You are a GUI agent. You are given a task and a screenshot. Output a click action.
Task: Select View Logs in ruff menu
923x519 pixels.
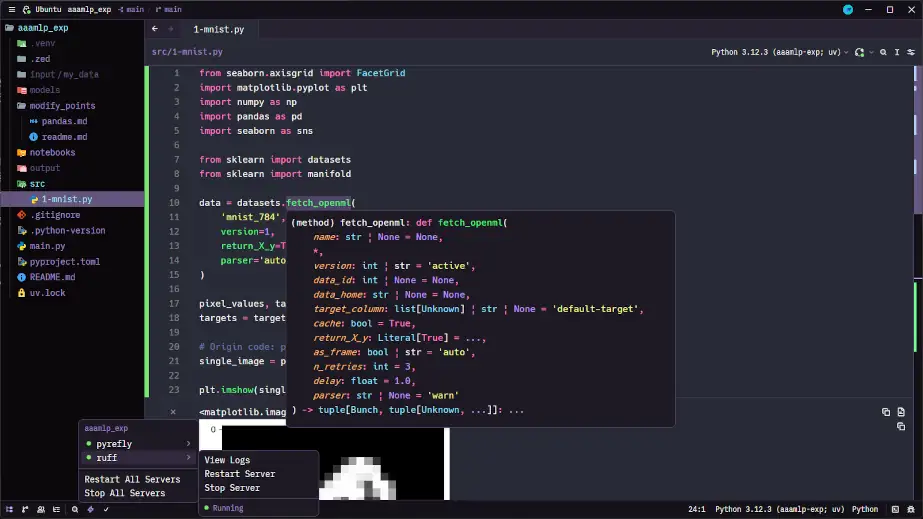tap(259, 460)
